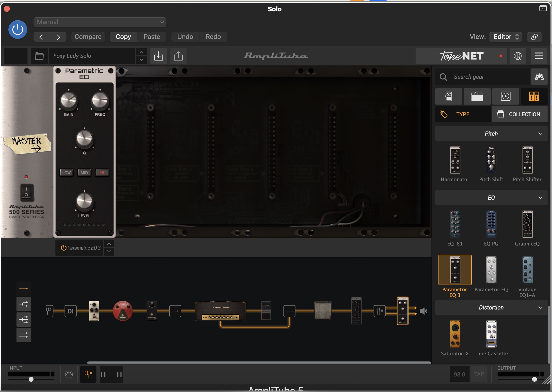Image resolution: width=552 pixels, height=392 pixels.
Task: Click the save preset download icon
Action: click(x=159, y=56)
